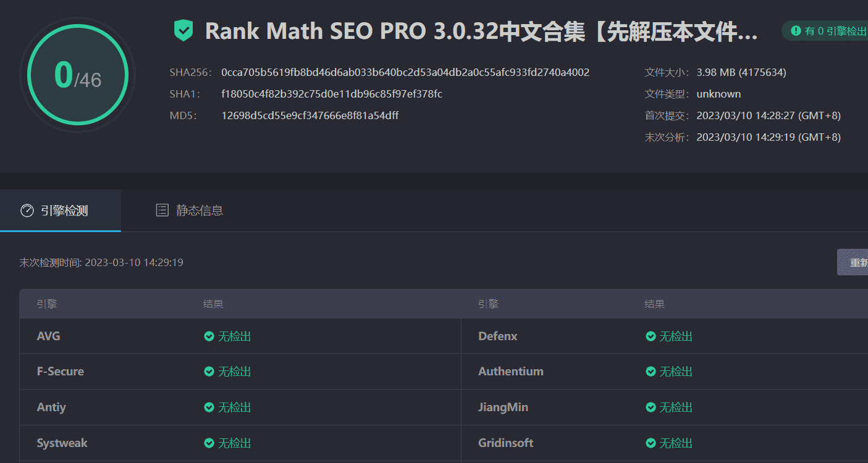Image resolution: width=868 pixels, height=463 pixels.
Task: Click the 0/46 detection score circle
Action: [77, 75]
